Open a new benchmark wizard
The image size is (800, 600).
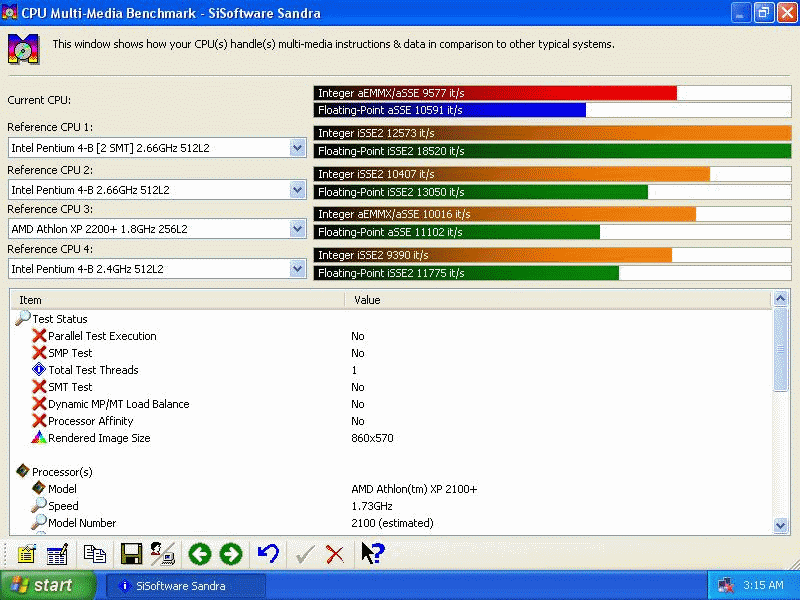(26, 553)
